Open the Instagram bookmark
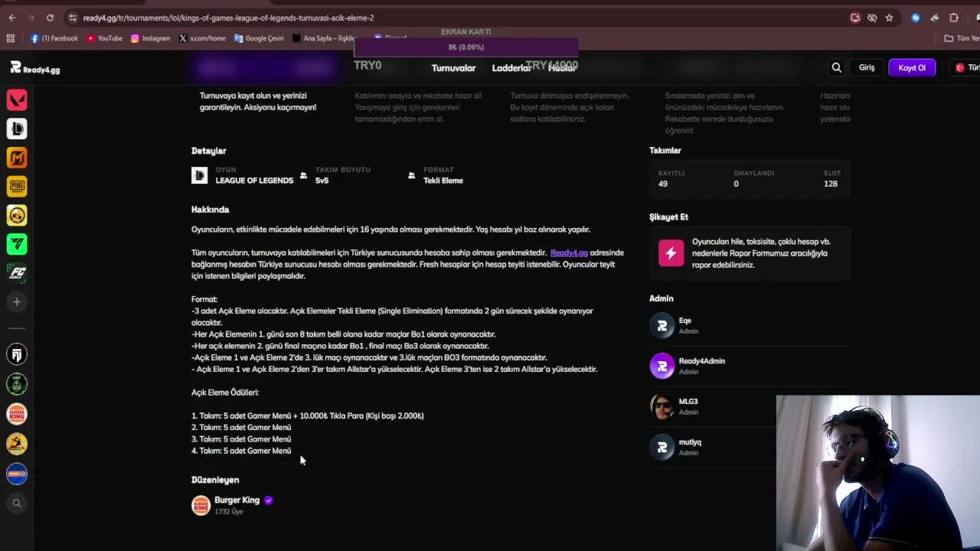980x551 pixels. pos(150,38)
